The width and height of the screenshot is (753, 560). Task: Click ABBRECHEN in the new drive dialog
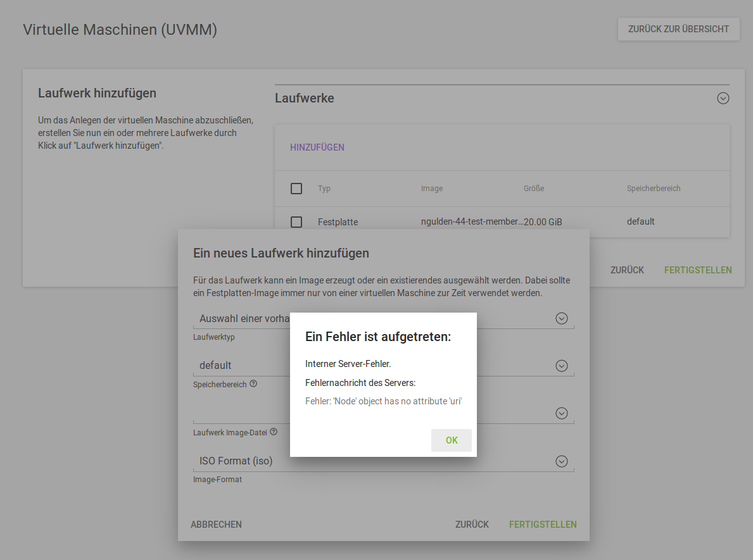point(216,525)
